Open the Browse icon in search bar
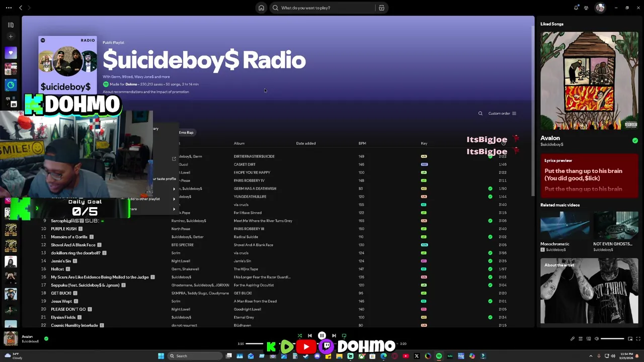Screen dimensions: 644x362 click(381, 8)
